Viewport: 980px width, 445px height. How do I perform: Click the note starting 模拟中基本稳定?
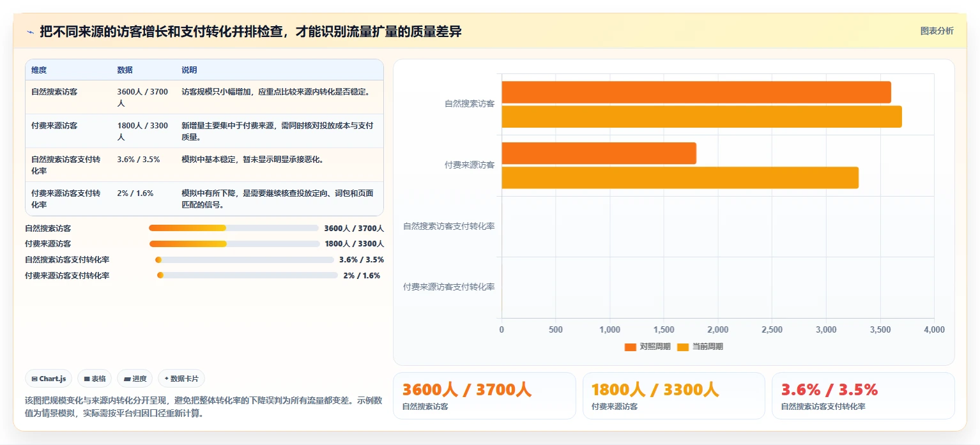pyautogui.click(x=252, y=160)
